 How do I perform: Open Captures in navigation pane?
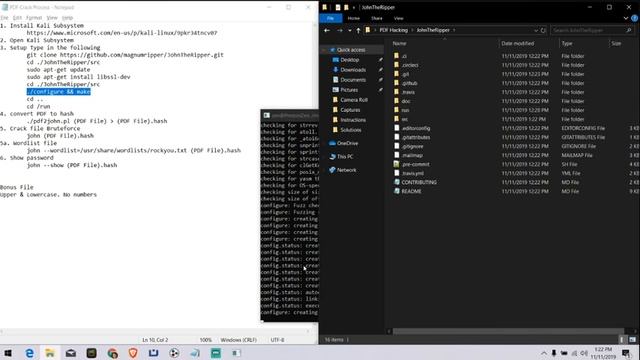tap(350, 110)
